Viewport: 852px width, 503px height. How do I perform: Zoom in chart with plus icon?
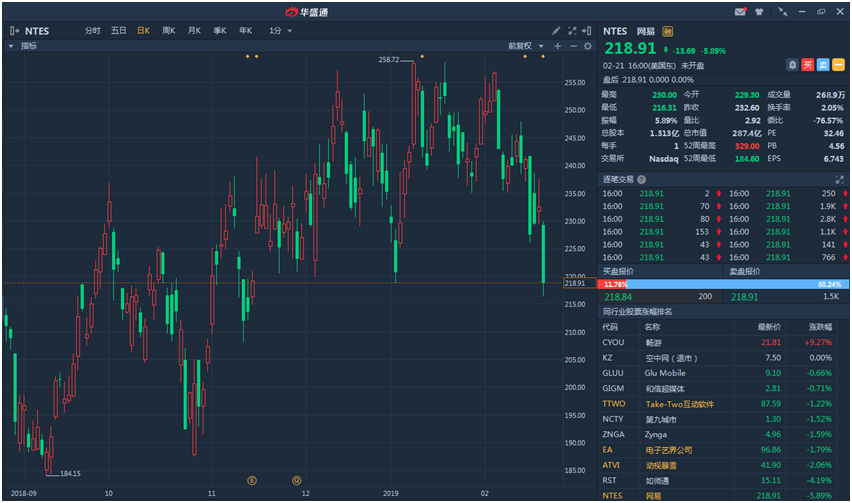point(558,46)
